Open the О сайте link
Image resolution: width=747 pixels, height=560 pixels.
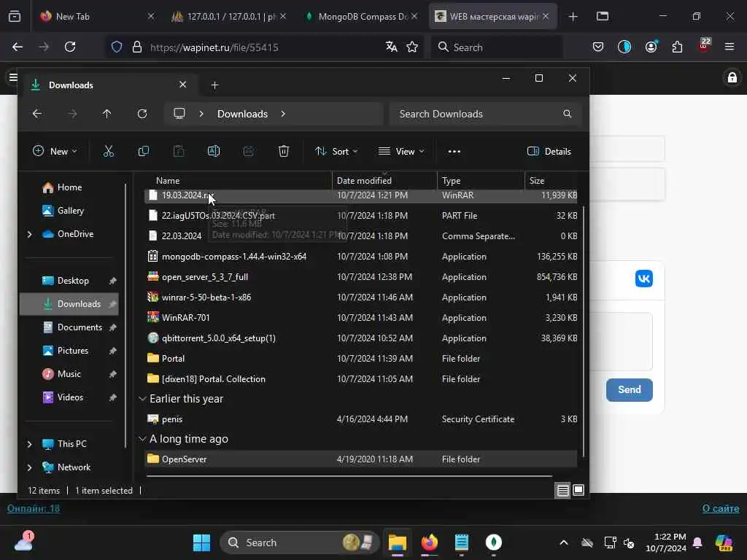tap(721, 508)
